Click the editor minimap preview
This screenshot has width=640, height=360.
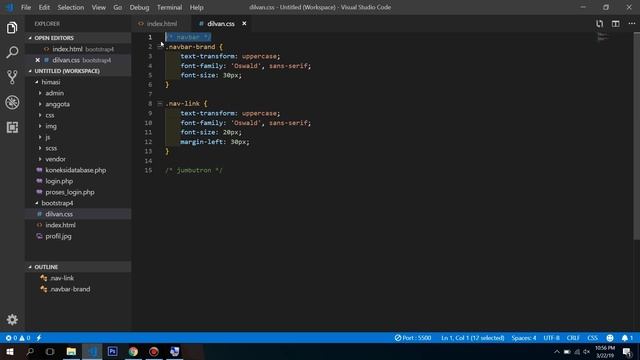603,37
